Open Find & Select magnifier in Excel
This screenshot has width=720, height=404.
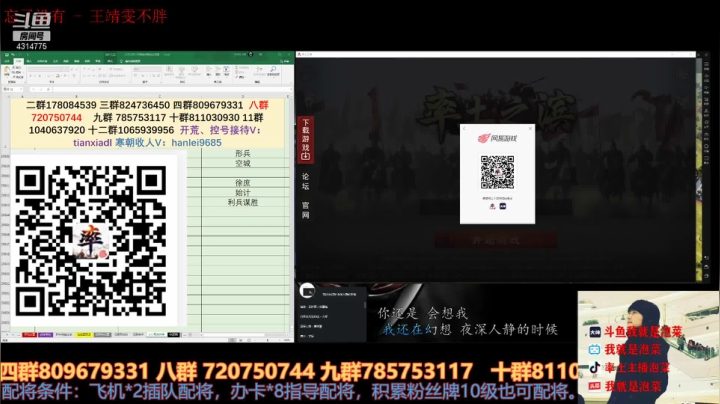(x=273, y=69)
